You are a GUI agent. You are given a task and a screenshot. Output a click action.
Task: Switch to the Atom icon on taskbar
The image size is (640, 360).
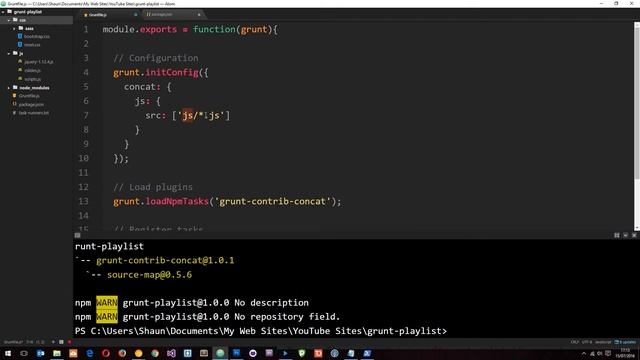pos(220,353)
